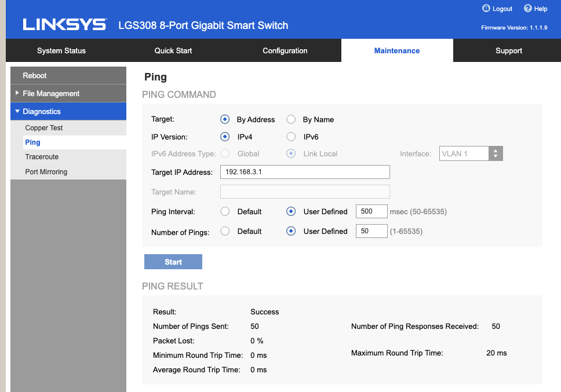Choose IPv4 as IP Version
Viewport: 561px width, 392px height.
[225, 137]
